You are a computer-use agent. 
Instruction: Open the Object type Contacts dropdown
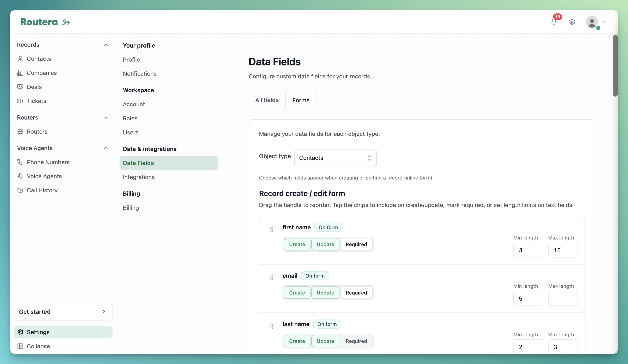[335, 158]
